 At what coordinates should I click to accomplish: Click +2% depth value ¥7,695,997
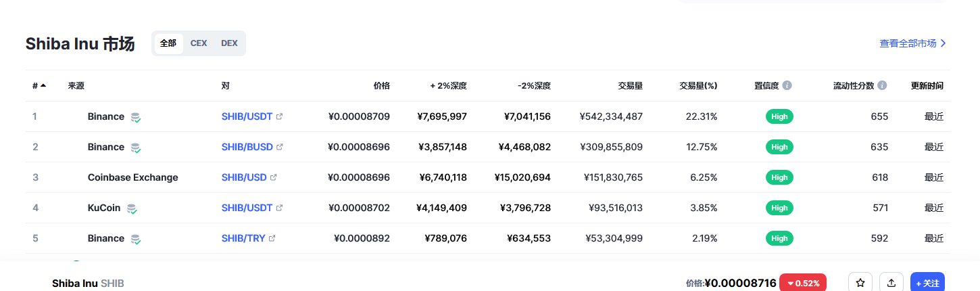442,116
